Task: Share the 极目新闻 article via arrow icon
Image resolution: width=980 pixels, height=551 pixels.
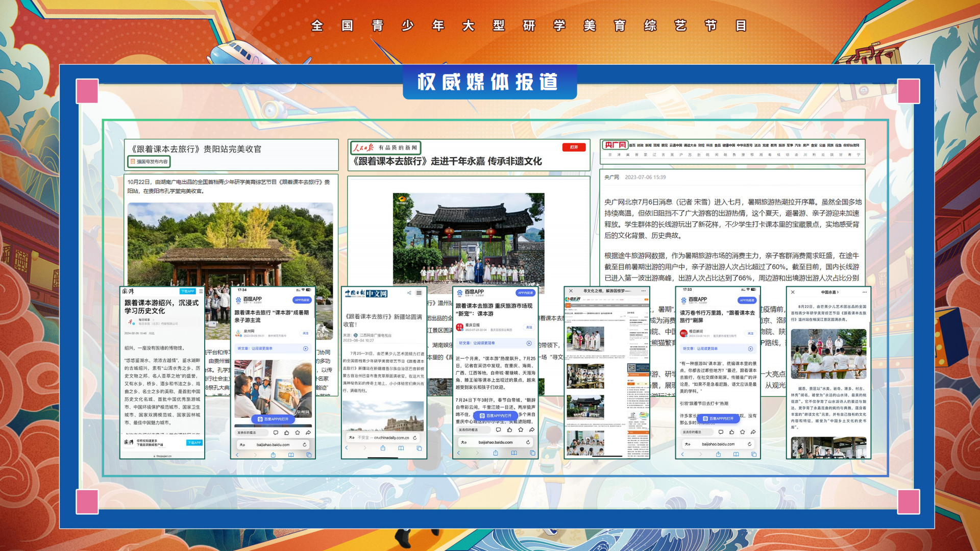Action: (x=753, y=432)
